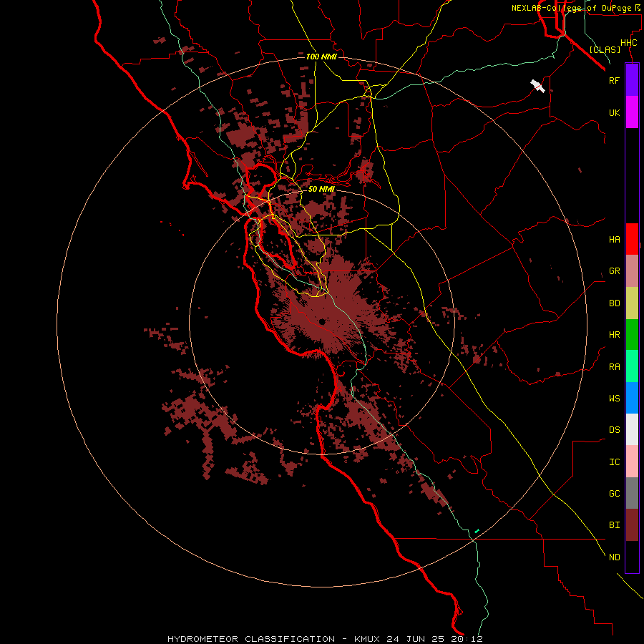Click the BI legend label
Image resolution: width=644 pixels, height=644 pixels.
tap(614, 525)
